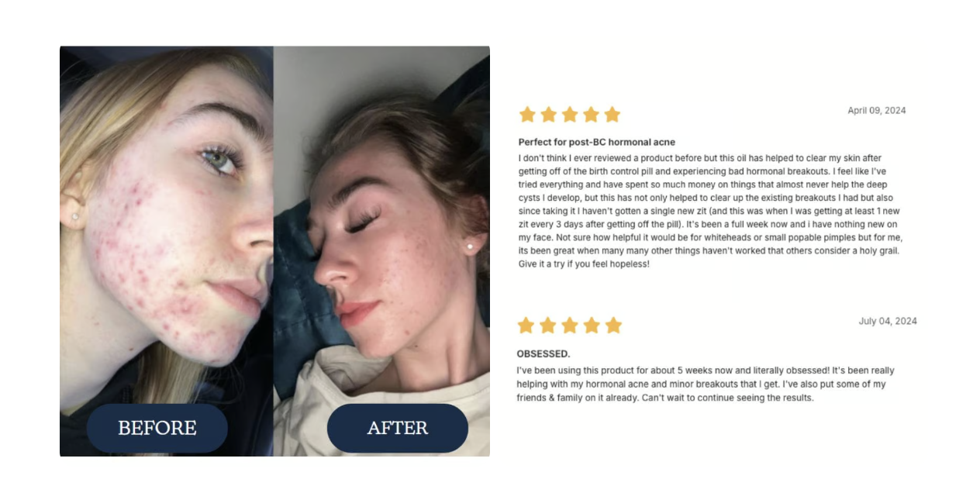Click the fifth star of the OBSESSED review
The image size is (980, 479).
click(x=613, y=326)
